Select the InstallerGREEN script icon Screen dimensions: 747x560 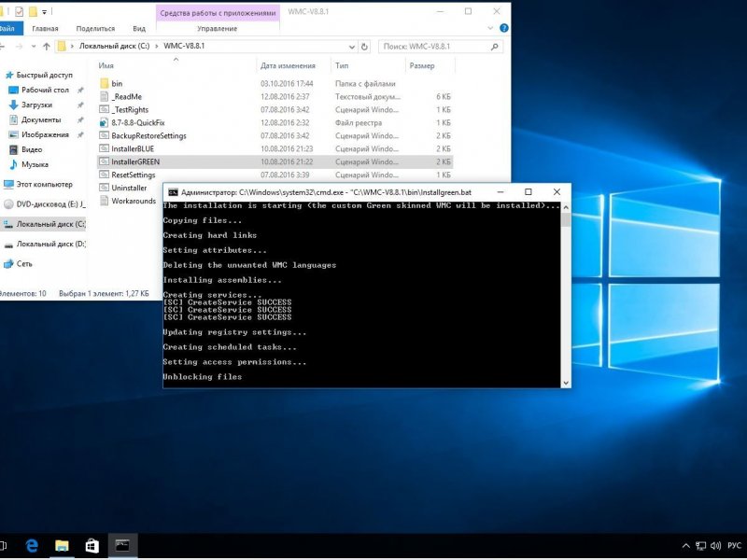[x=104, y=161]
